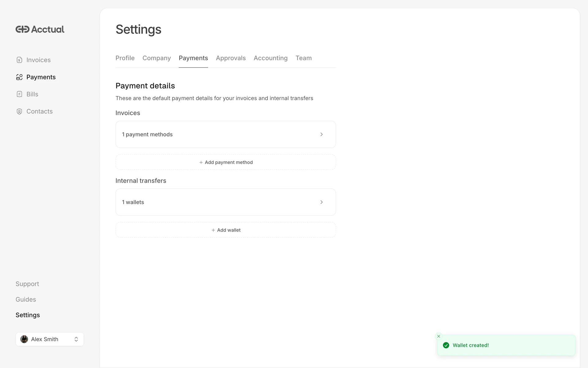Click Add payment method button
This screenshot has height=368, width=588.
pyautogui.click(x=226, y=163)
